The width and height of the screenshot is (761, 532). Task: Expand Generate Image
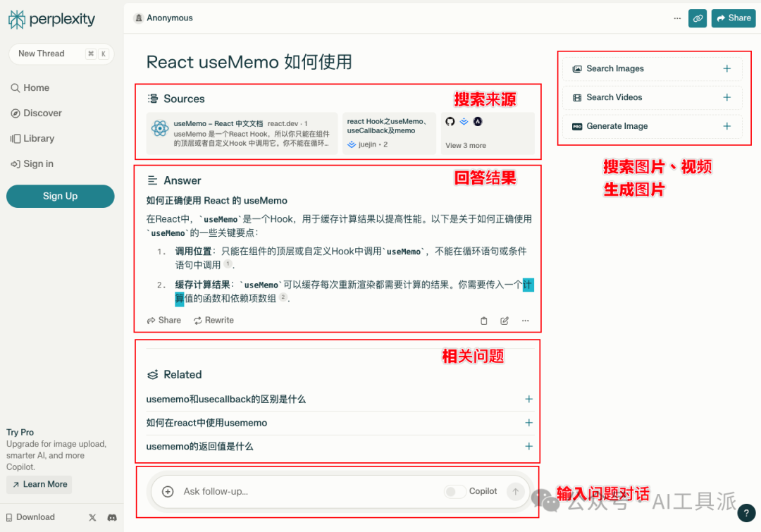pyautogui.click(x=652, y=126)
